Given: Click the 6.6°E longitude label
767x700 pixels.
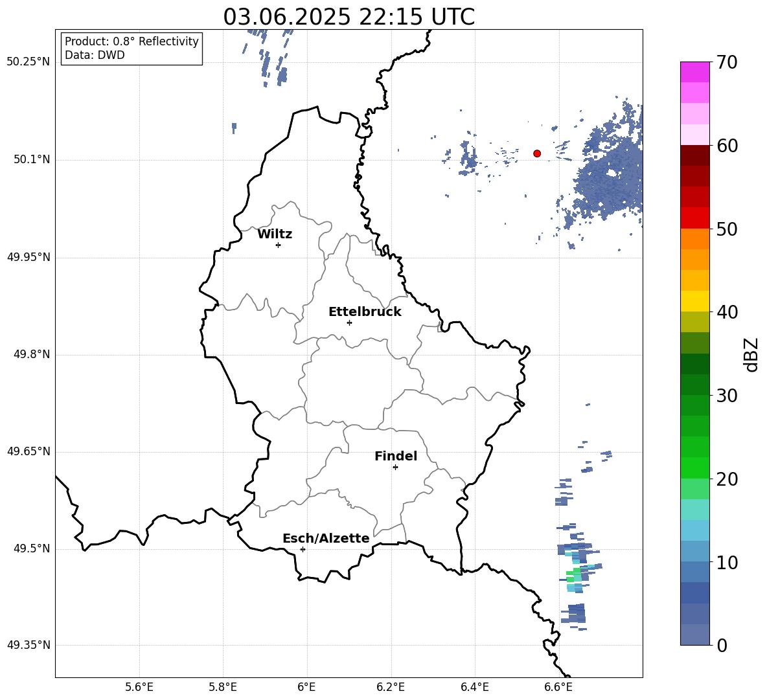Looking at the screenshot, I should click(558, 687).
